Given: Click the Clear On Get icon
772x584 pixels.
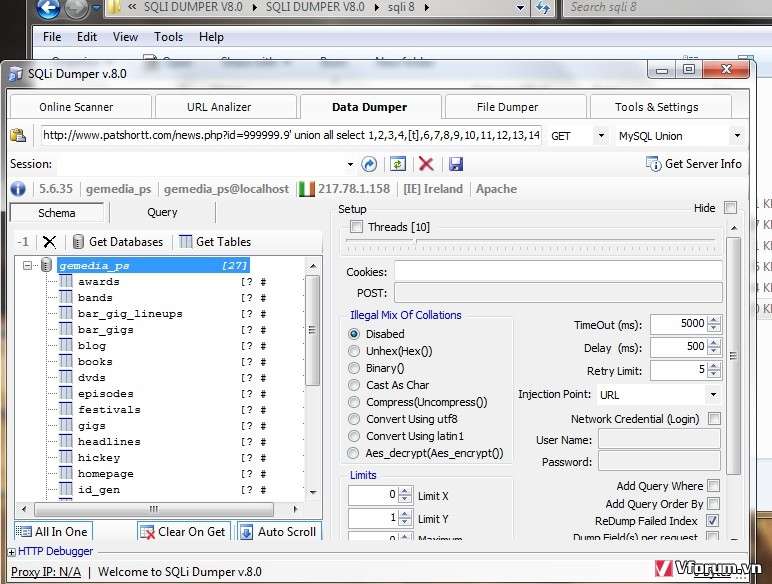Looking at the screenshot, I should pyautogui.click(x=147, y=532).
